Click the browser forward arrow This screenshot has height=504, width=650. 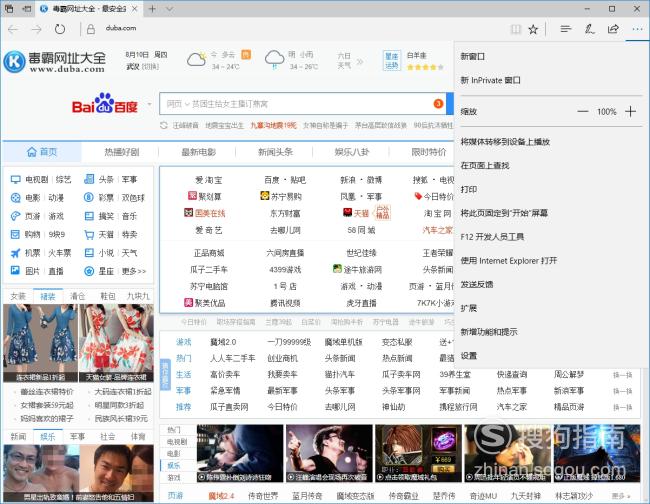click(x=37, y=29)
